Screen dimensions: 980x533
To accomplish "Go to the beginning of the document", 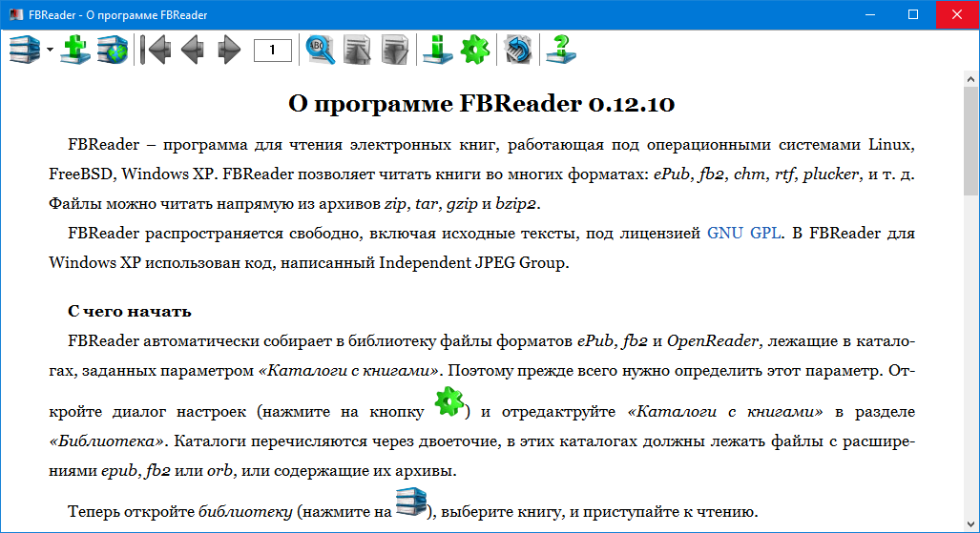I will coord(155,50).
